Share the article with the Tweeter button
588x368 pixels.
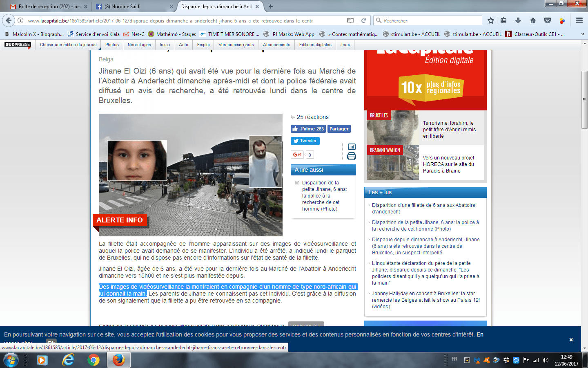[305, 141]
